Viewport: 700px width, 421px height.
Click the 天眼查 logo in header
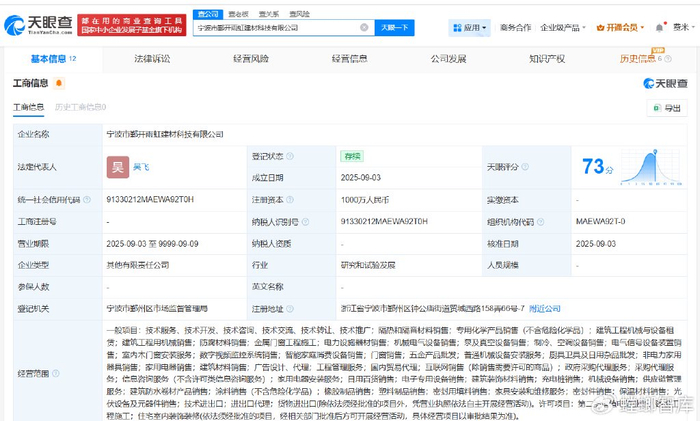click(40, 22)
